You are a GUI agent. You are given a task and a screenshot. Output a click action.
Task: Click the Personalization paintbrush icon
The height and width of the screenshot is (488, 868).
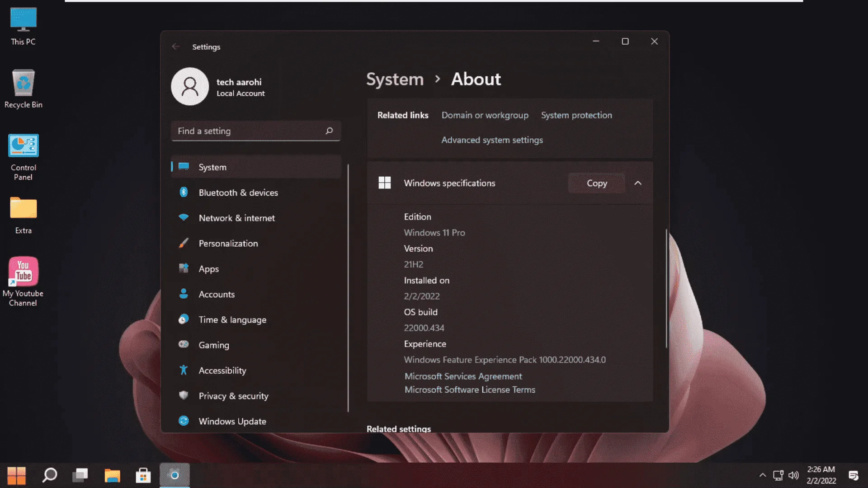coord(184,243)
